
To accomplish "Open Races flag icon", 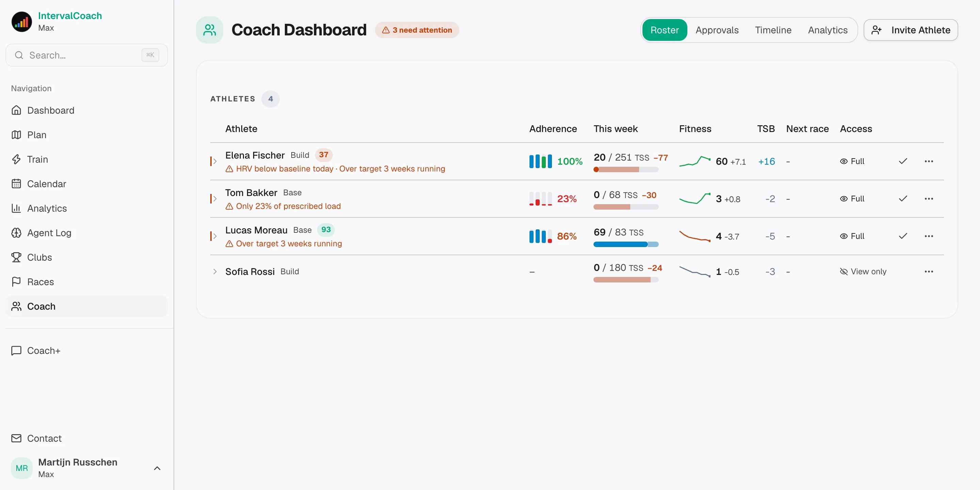I will [16, 282].
